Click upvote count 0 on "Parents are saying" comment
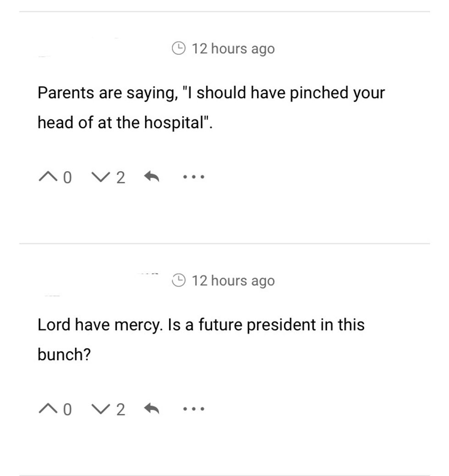Screen dimensions: 449x476 click(67, 177)
